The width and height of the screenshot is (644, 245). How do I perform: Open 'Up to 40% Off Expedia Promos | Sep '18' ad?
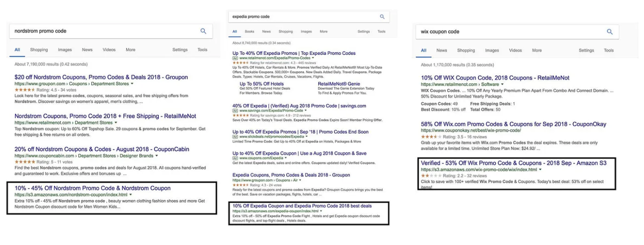pyautogui.click(x=301, y=132)
